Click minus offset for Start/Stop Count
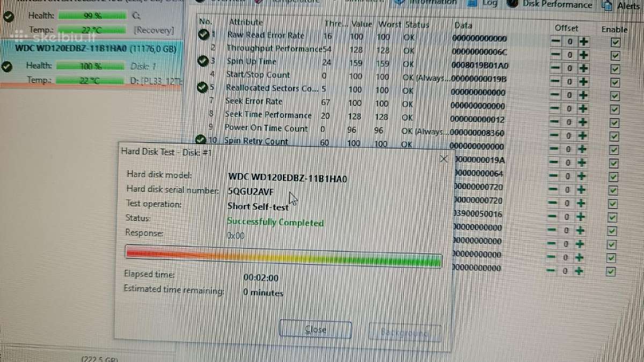Viewport: 644px width, 362px height. [557, 82]
